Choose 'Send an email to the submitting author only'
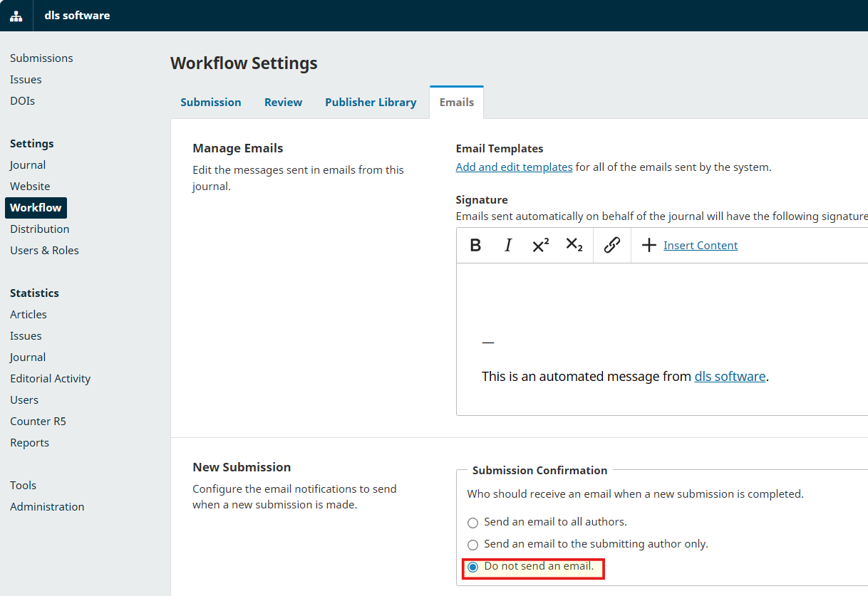Image resolution: width=868 pixels, height=596 pixels. coord(472,545)
